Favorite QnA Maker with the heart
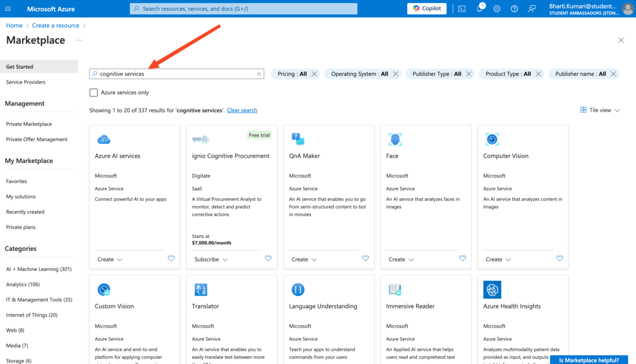The height and width of the screenshot is (364, 636). pos(365,259)
